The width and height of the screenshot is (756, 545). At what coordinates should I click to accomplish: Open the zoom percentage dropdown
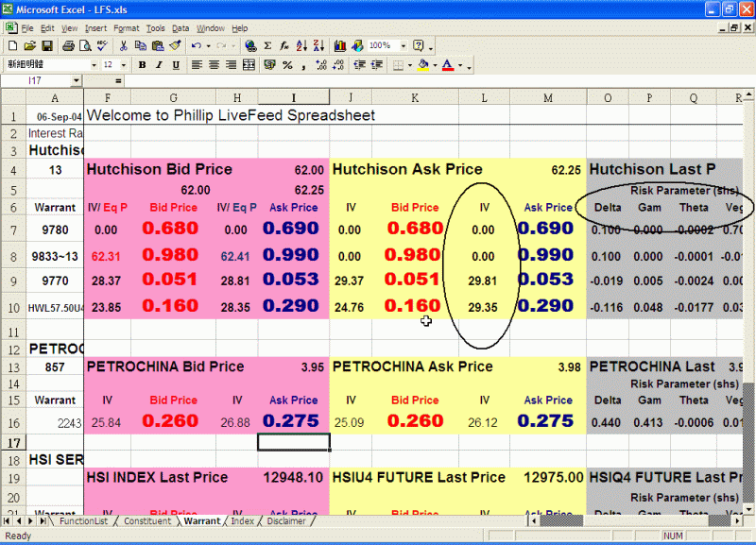(x=403, y=45)
